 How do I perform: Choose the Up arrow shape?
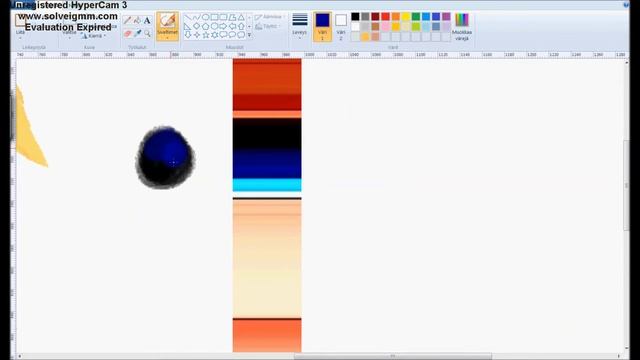pyautogui.click(x=242, y=26)
